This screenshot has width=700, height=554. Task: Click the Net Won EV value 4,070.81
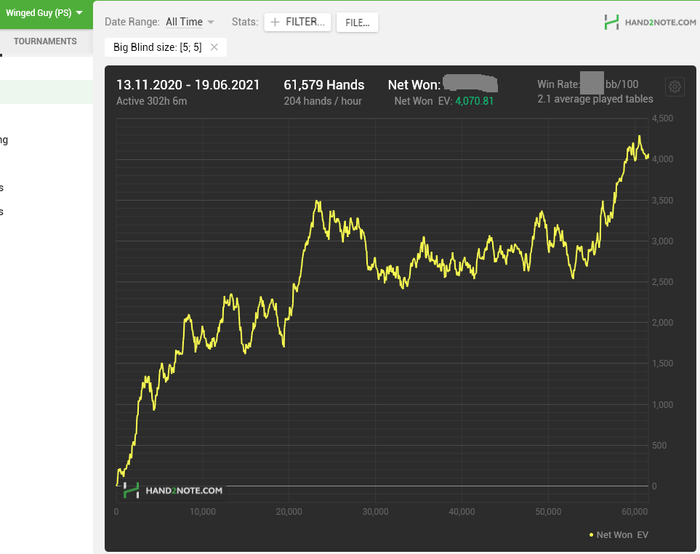[474, 101]
